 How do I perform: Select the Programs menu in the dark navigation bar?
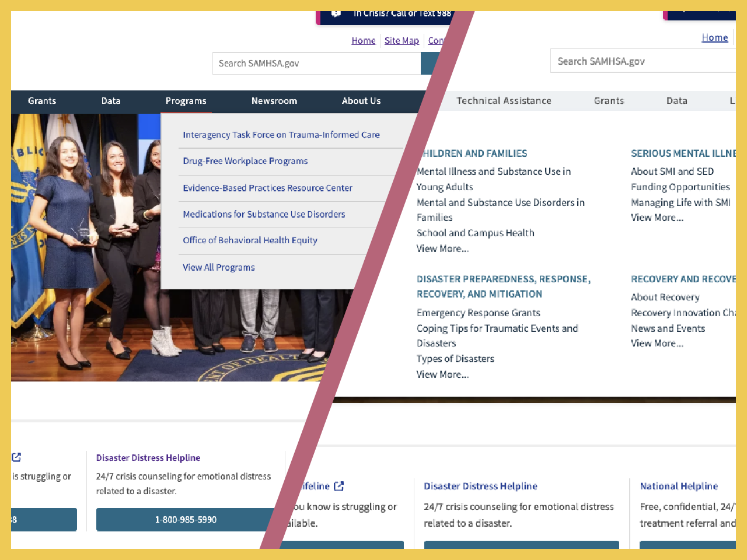(186, 101)
